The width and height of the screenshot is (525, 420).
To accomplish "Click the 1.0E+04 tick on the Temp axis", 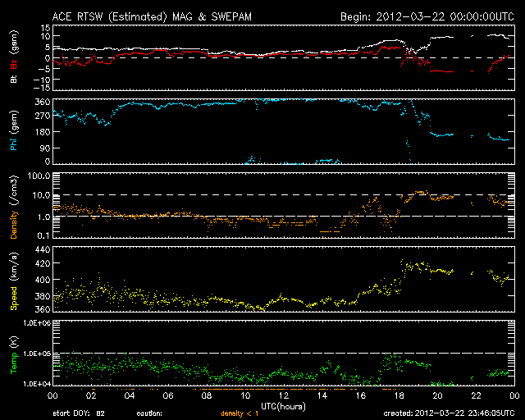I will (x=37, y=384).
